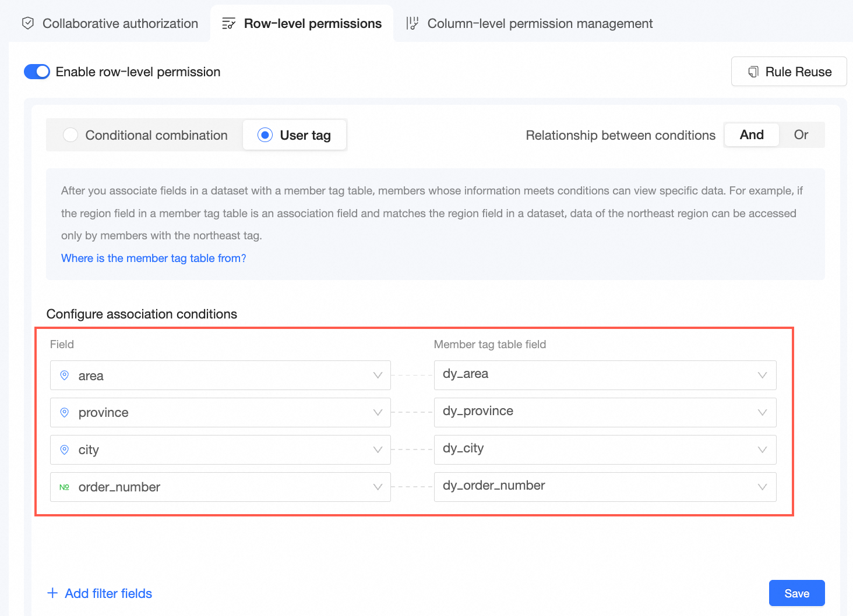Click the location pin icon for province
The width and height of the screenshot is (853, 616).
point(65,412)
